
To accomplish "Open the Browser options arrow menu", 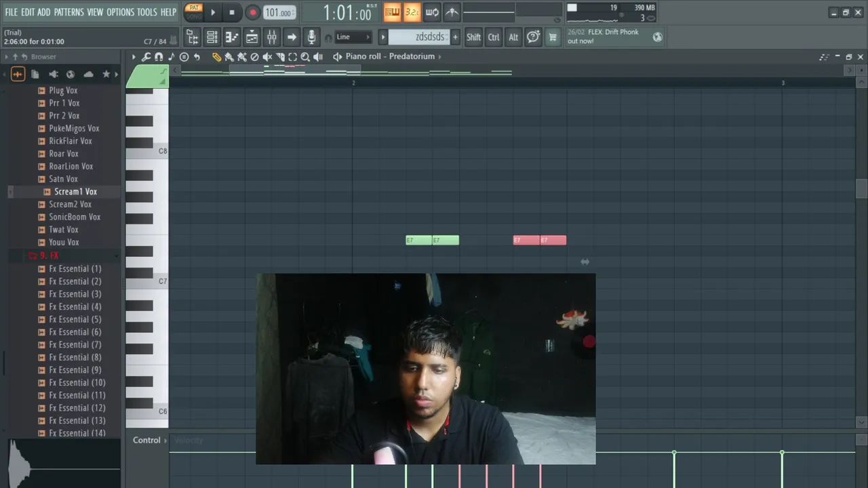I will coord(7,57).
